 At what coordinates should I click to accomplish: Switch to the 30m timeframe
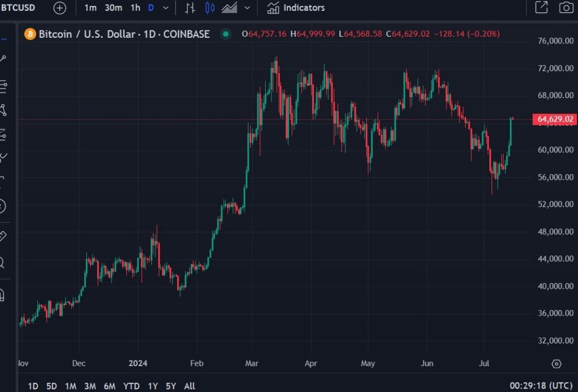coord(113,8)
